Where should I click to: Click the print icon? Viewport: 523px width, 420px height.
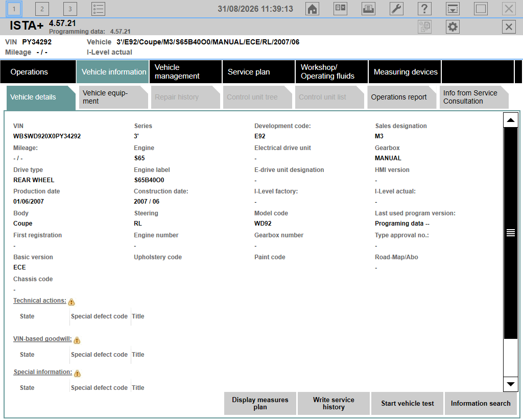369,9
